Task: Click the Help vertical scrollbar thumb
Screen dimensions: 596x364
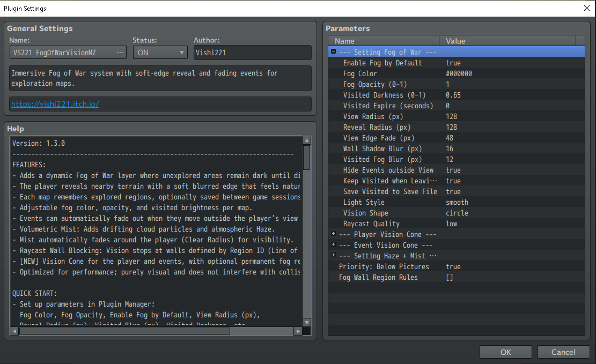Action: pos(307,157)
